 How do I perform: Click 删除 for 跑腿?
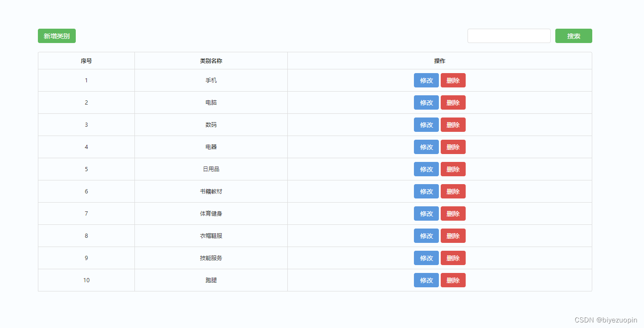pos(453,280)
